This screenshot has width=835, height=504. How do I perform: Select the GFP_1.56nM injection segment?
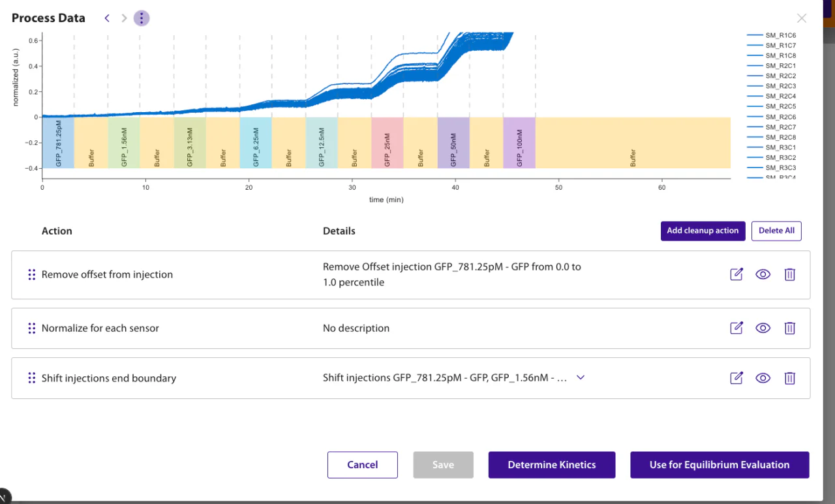[x=124, y=143]
